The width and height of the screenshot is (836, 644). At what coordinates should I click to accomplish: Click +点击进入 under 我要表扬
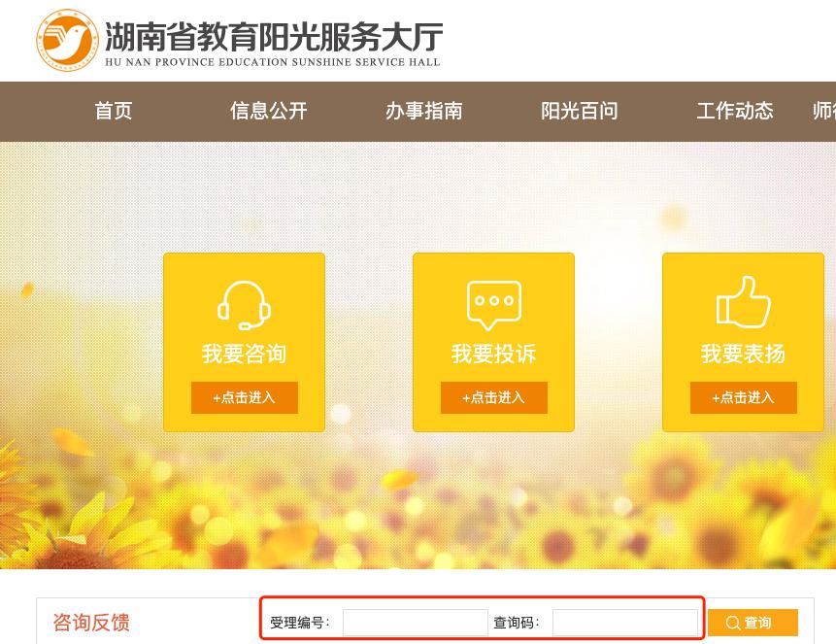(743, 397)
